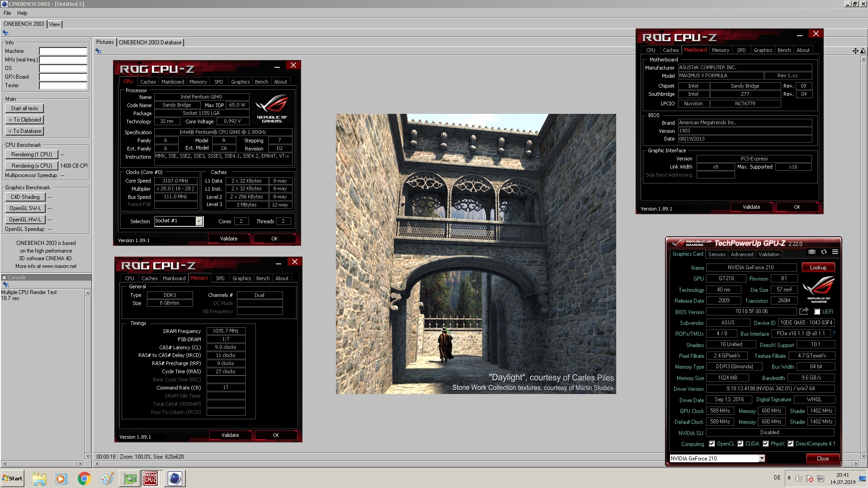This screenshot has height=488, width=868.
Task: Click OK in the Memory CPU-Z window
Action: [x=276, y=435]
